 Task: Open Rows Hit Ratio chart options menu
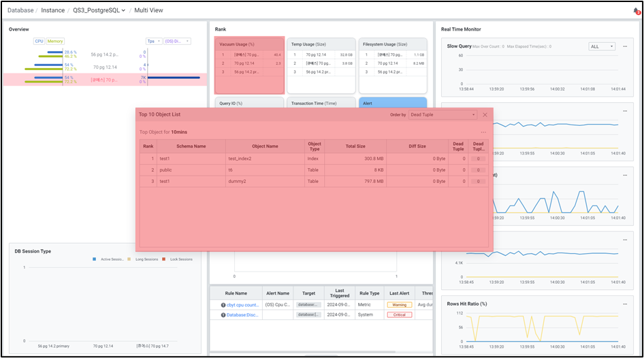pos(624,304)
